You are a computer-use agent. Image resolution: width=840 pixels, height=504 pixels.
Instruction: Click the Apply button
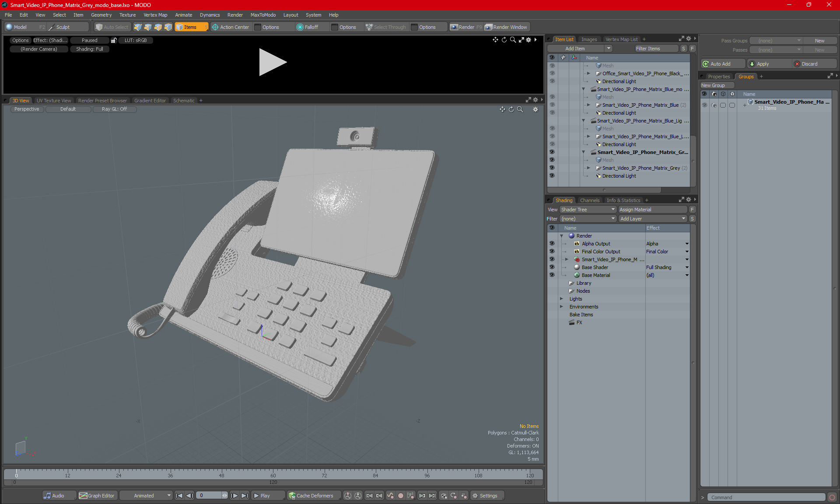coord(770,64)
